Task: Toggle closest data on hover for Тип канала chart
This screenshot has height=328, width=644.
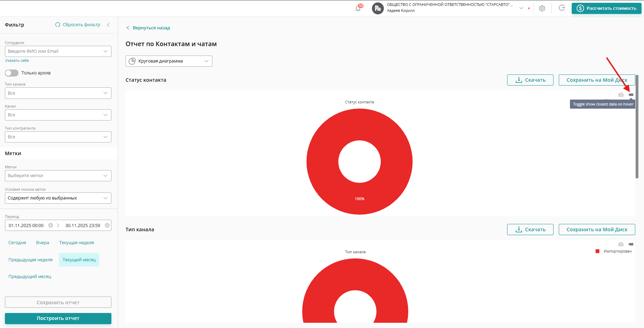Action: 631,244
